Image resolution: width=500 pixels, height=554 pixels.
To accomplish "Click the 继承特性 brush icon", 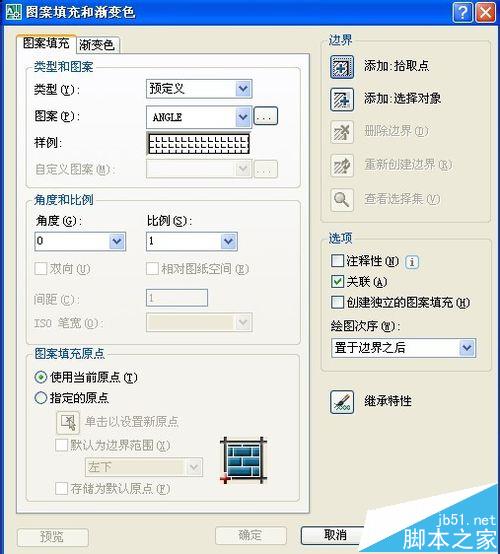I will click(x=342, y=402).
